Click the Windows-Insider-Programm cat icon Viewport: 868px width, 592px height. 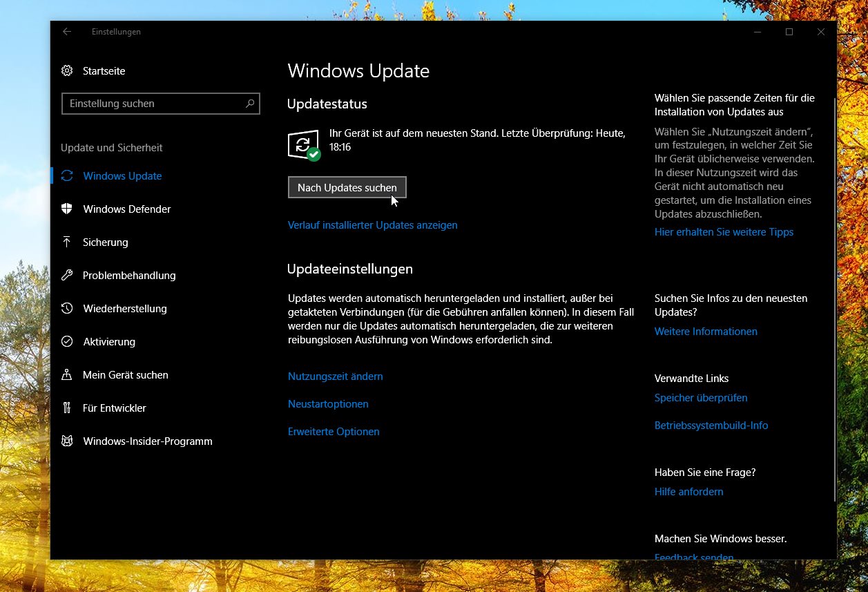point(67,441)
